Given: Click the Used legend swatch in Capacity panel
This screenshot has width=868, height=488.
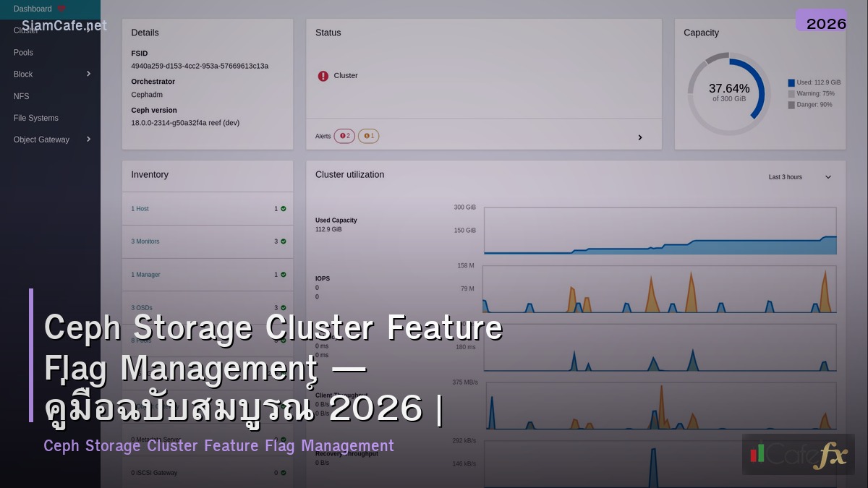Looking at the screenshot, I should pos(791,82).
